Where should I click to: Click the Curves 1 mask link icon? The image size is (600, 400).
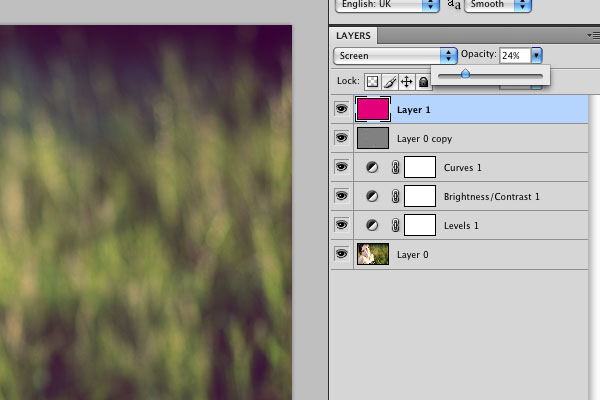point(394,168)
